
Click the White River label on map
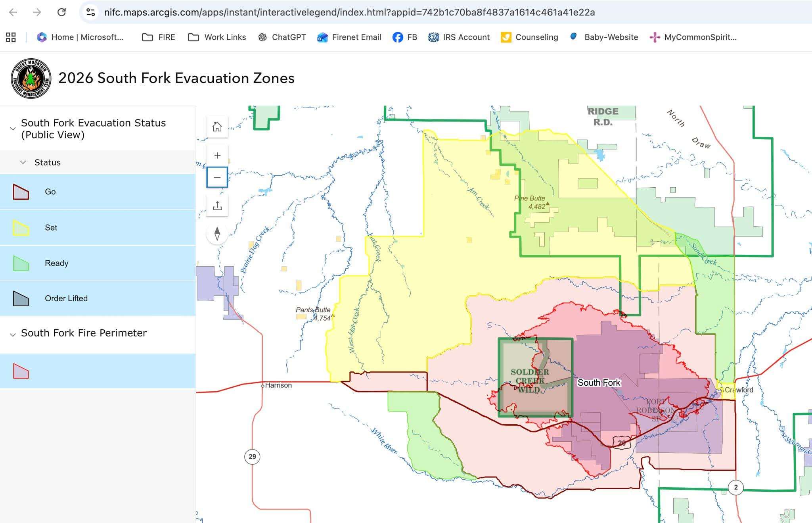point(384,441)
